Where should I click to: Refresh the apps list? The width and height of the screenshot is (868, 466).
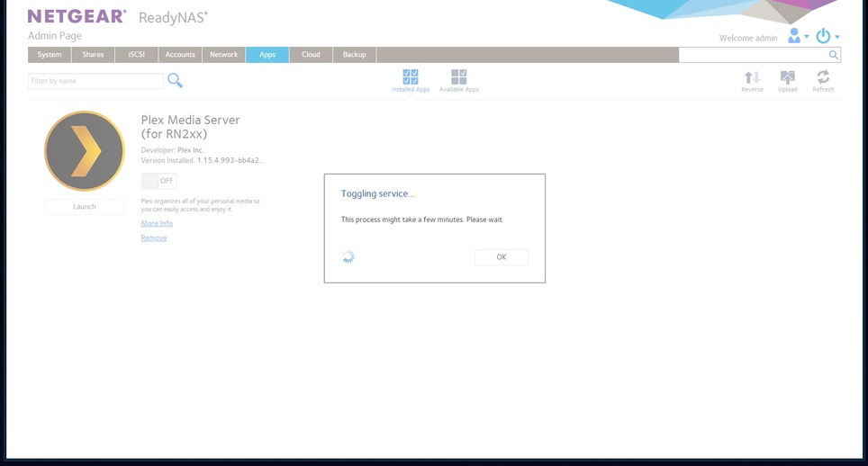pos(823,76)
